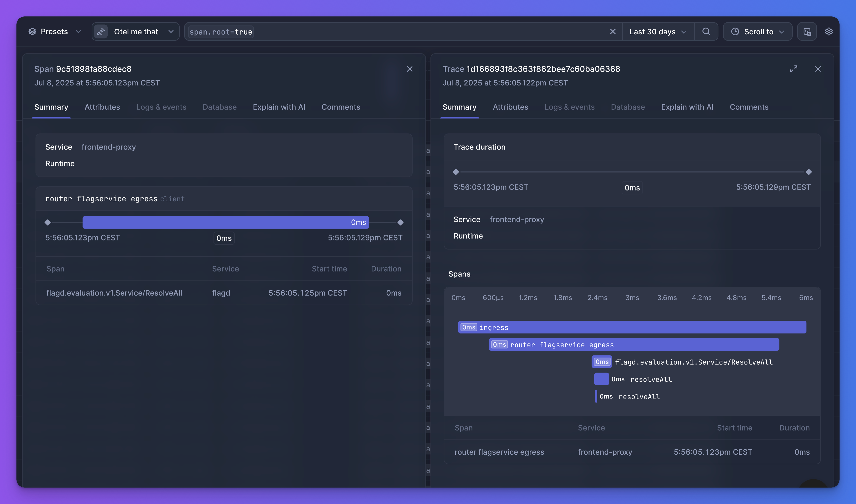Select the ingress span bar
The width and height of the screenshot is (856, 504).
pos(632,327)
